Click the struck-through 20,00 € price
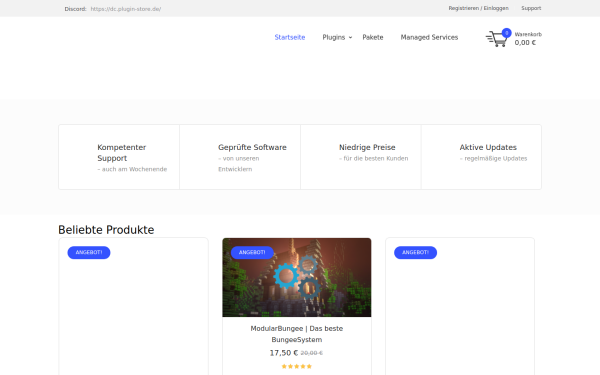Viewport: 600px width, 375px height. click(x=311, y=353)
